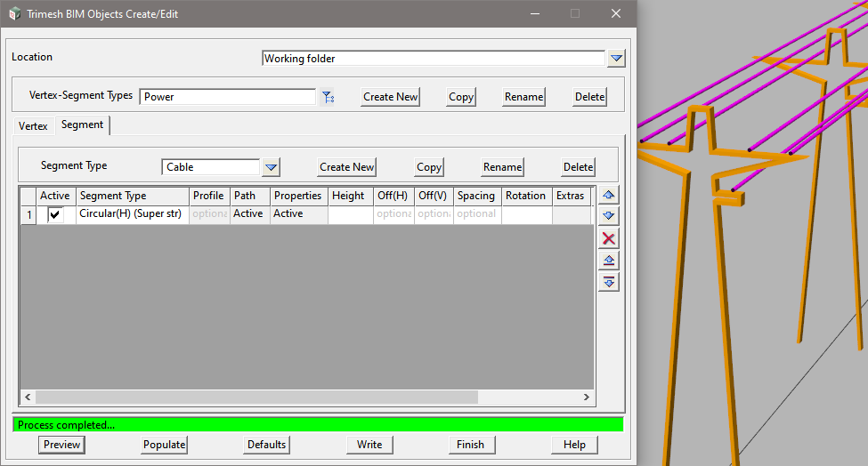
Task: Move the row to the bottom of the grid
Action: tap(609, 282)
